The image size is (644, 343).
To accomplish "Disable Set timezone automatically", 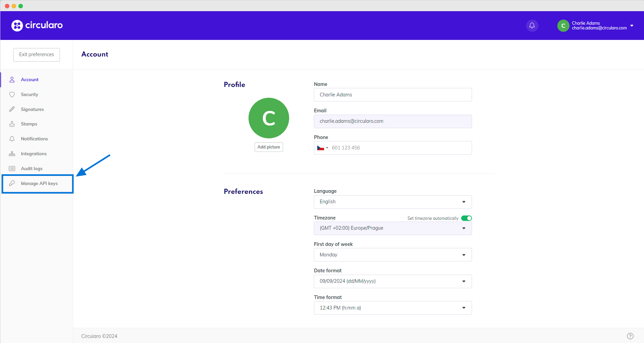I will [467, 218].
